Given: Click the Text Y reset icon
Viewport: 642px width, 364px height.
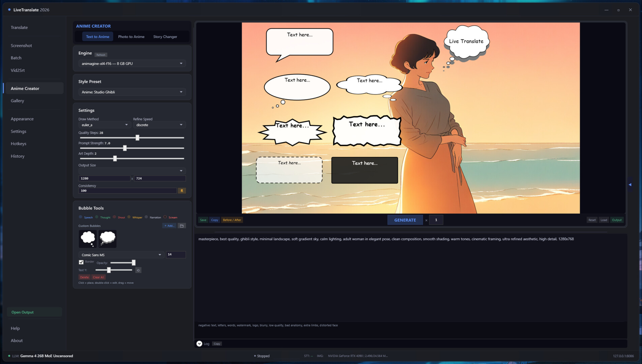Looking at the screenshot, I should [x=138, y=270].
